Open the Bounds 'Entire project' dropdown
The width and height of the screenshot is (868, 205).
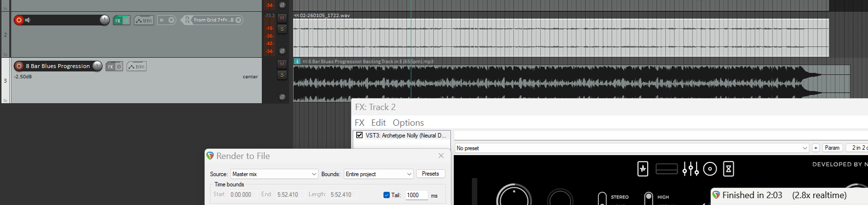click(x=379, y=174)
